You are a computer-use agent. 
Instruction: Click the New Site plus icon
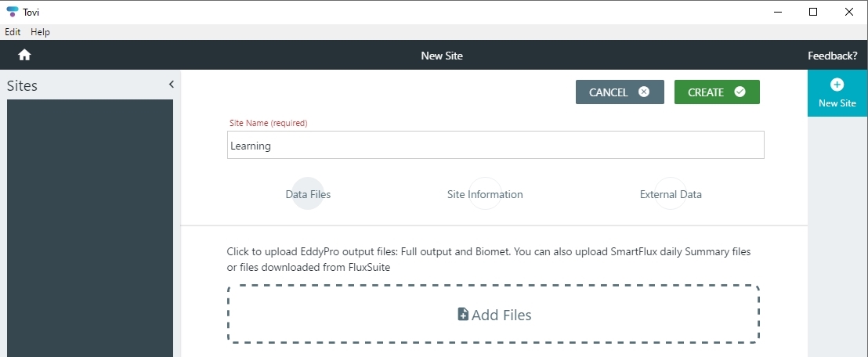coord(837,85)
